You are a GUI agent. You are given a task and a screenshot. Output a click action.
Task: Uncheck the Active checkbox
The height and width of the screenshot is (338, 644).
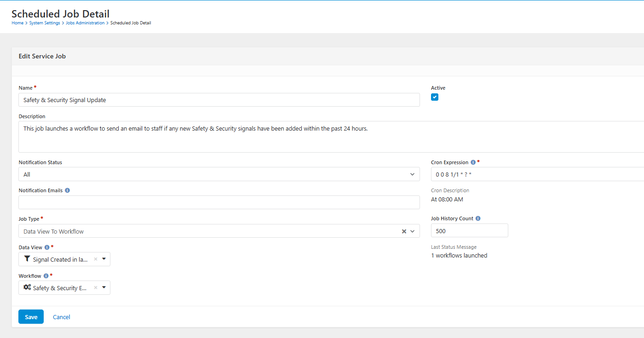(435, 97)
